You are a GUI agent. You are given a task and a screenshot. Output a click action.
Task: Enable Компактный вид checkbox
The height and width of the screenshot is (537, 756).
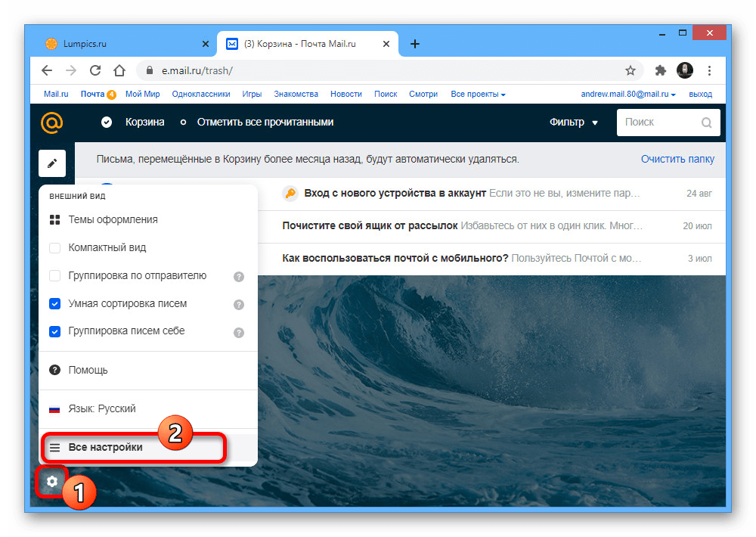point(55,248)
